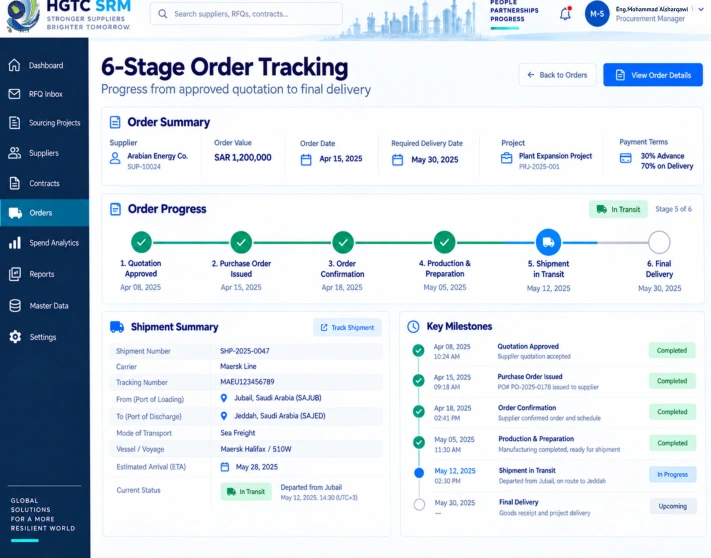The width and height of the screenshot is (711, 558).
Task: Click the Production & Preparation stage checkmark
Action: coord(444,242)
